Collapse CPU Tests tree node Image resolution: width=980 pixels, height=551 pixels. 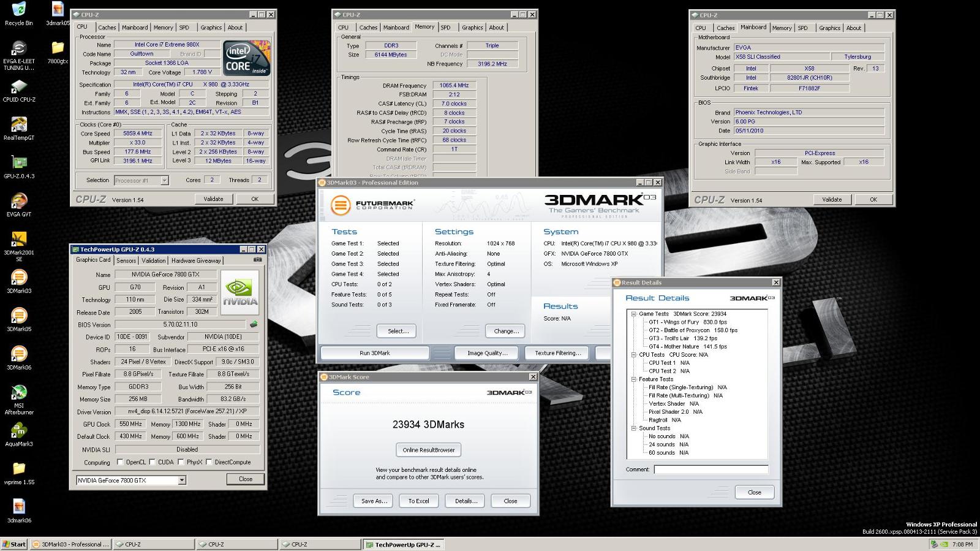[x=633, y=355]
